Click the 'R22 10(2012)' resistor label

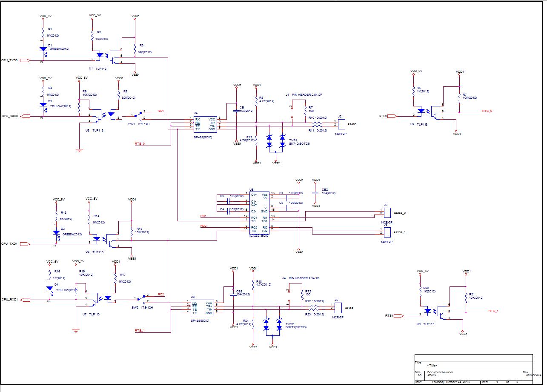[x=315, y=301]
